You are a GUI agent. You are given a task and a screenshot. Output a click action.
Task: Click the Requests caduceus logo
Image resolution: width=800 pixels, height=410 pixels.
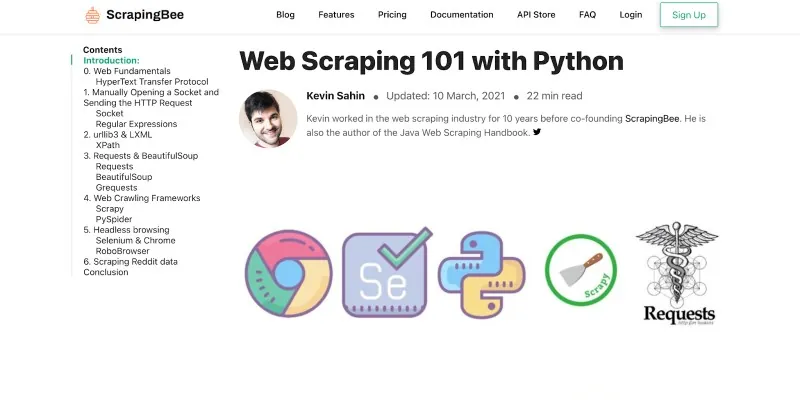pyautogui.click(x=678, y=273)
